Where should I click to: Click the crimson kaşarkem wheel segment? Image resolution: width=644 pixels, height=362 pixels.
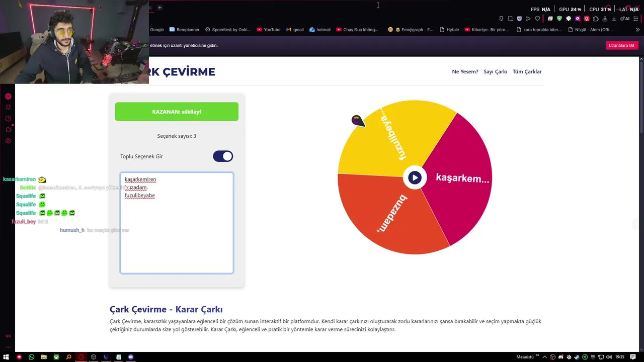pos(460,178)
